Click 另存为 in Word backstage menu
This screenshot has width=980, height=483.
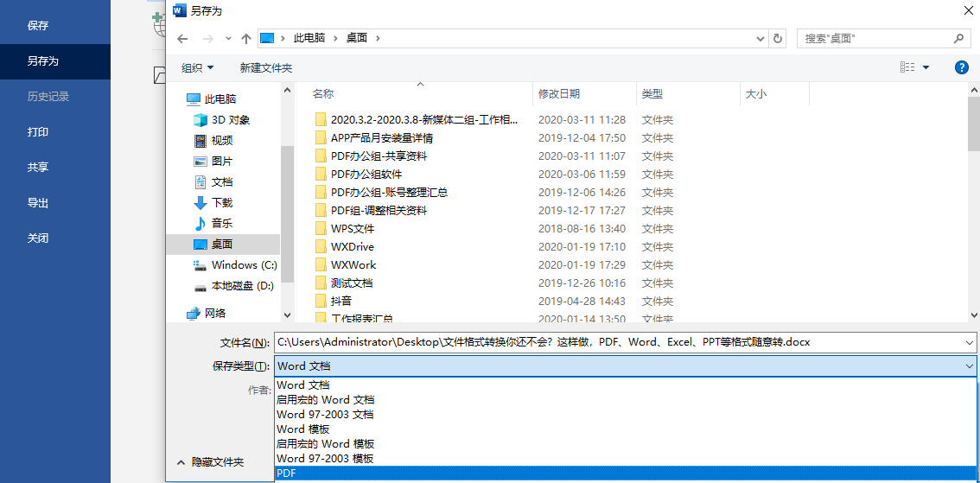55,61
